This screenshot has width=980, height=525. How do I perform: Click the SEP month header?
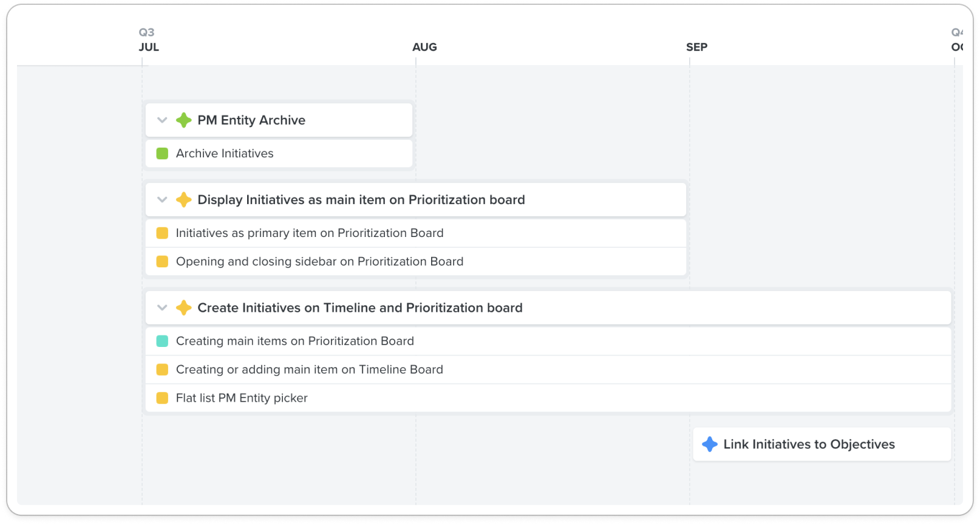pos(696,47)
